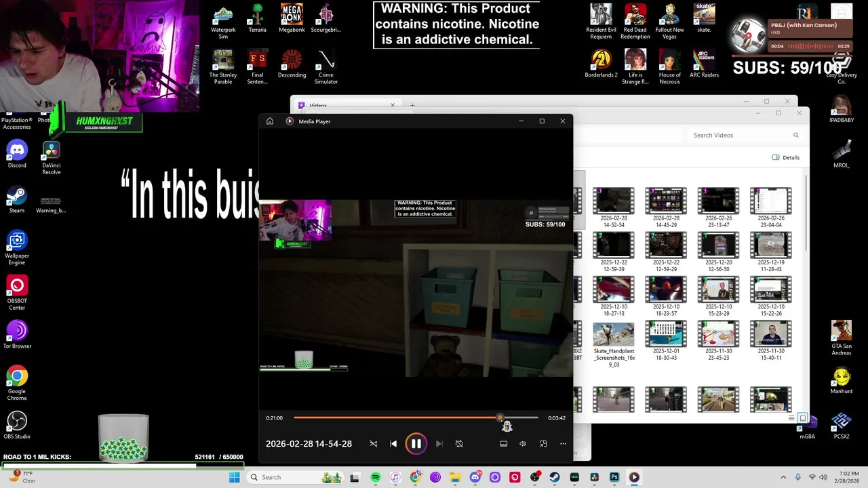The width and height of the screenshot is (868, 488).
Task: Open ARC Raiders desktop icon
Action: pos(704,64)
